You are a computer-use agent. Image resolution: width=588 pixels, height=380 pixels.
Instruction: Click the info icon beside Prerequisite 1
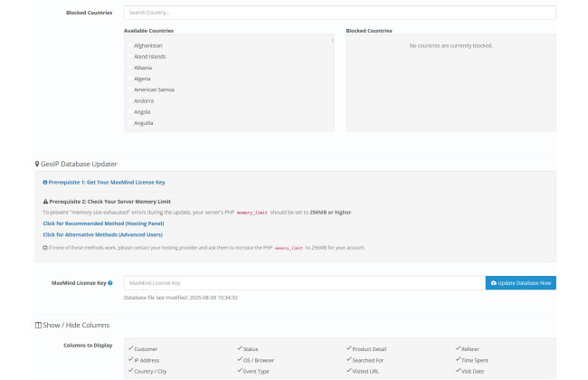click(45, 183)
